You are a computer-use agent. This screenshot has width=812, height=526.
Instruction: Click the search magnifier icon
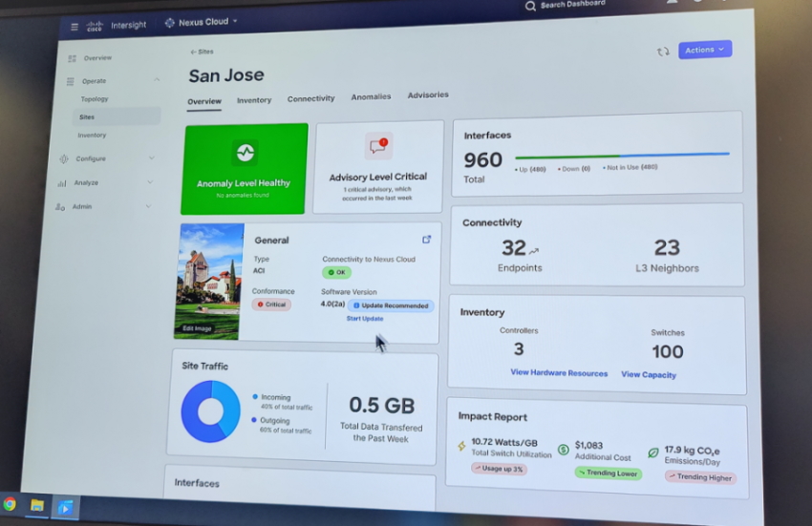pos(530,6)
